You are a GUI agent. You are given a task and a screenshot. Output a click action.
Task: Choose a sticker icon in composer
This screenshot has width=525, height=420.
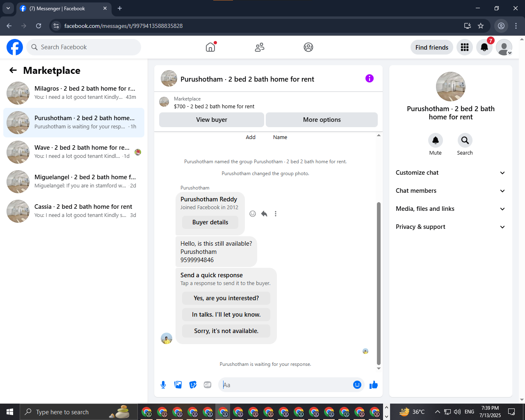point(193,385)
